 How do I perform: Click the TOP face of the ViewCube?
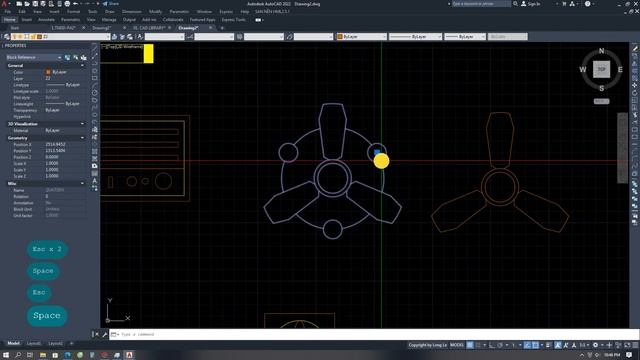[602, 69]
